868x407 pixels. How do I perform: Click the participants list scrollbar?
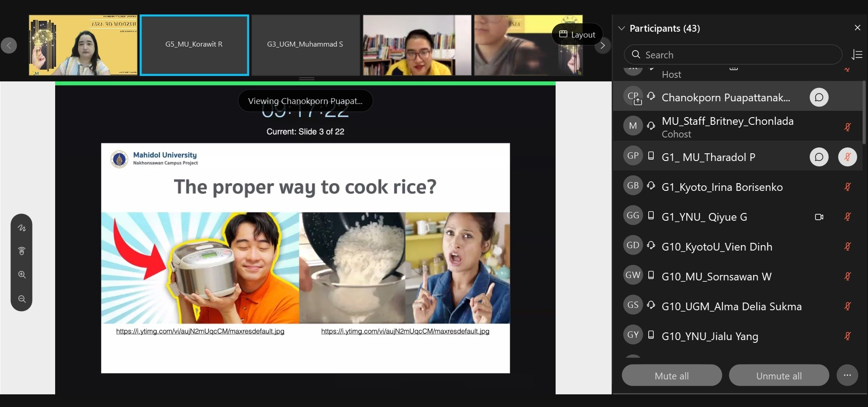[x=864, y=113]
